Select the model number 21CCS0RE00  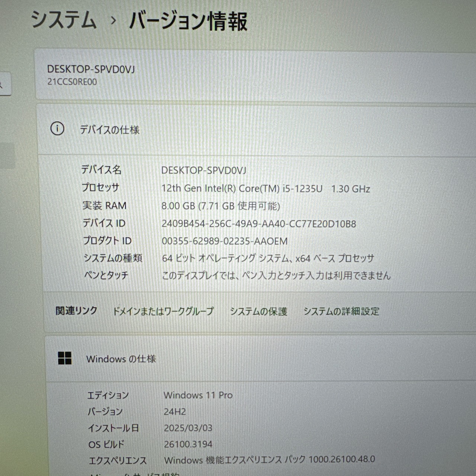pos(72,82)
